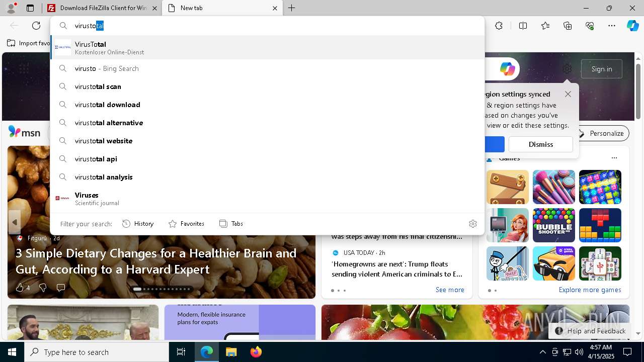The height and width of the screenshot is (362, 644).
Task: Click the Copilot logo on the page
Action: point(507,69)
